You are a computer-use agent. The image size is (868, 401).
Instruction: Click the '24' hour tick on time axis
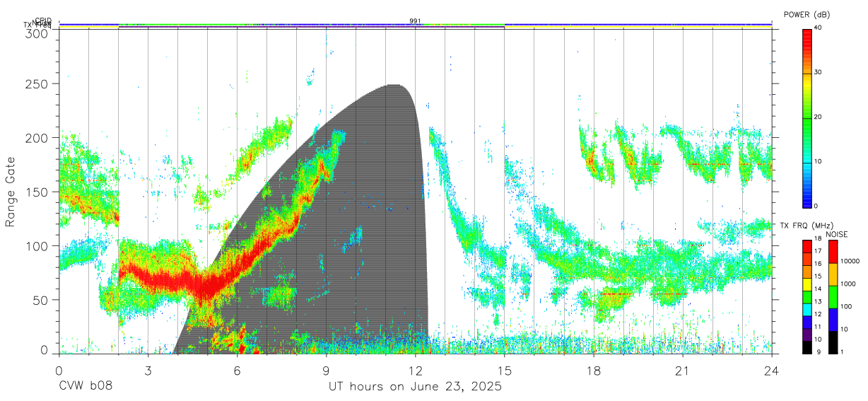771,370
